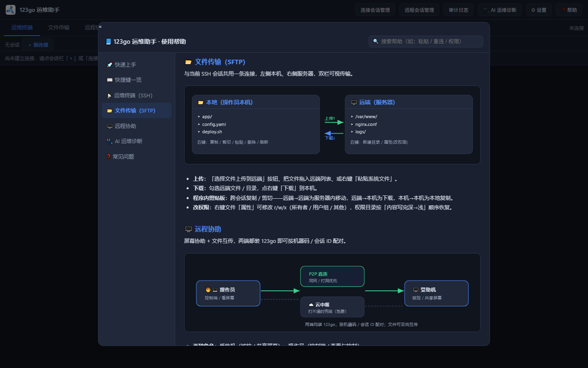Click the folder icon beside 文件传输 heading
The image size is (588, 368).
[188, 62]
